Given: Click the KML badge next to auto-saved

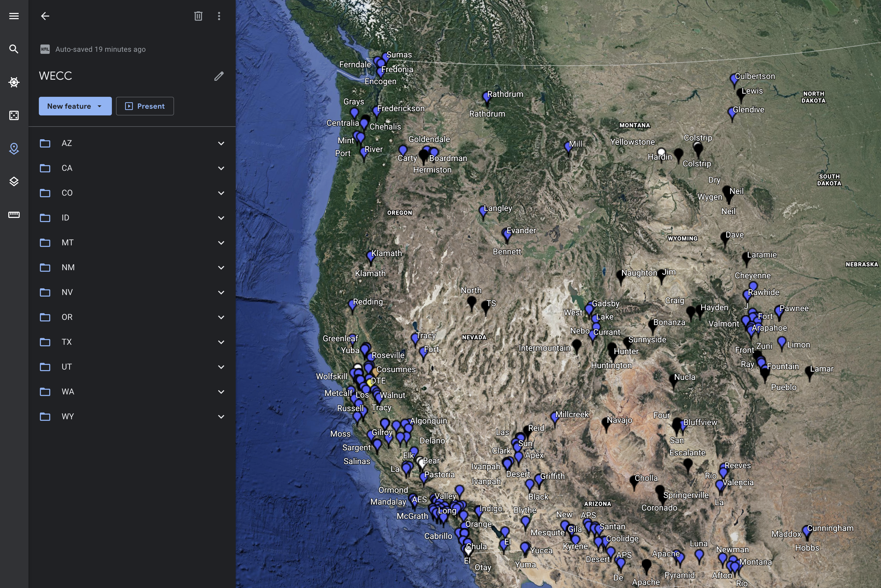Looking at the screenshot, I should tap(45, 49).
